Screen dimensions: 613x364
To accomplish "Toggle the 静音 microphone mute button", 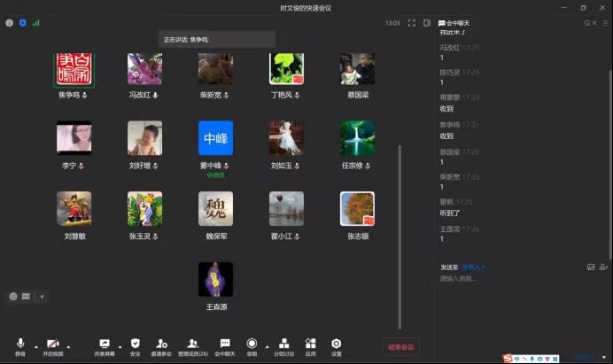I will tap(19, 345).
